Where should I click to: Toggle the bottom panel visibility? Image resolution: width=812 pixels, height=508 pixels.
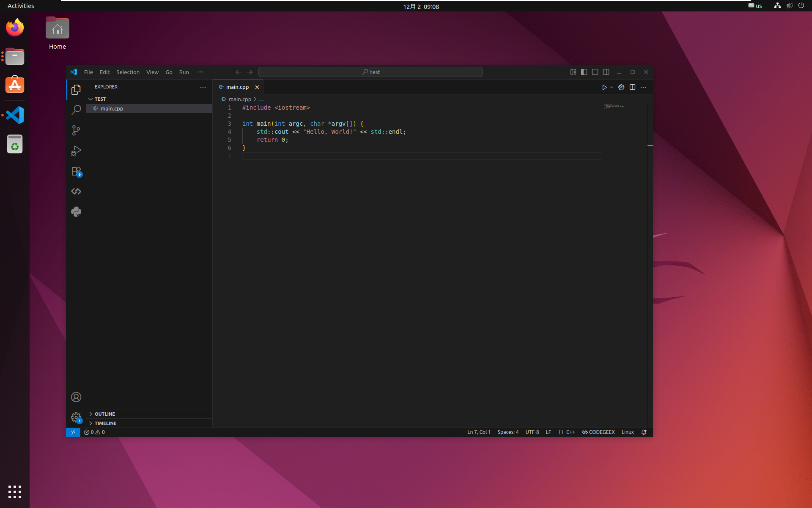pos(595,72)
